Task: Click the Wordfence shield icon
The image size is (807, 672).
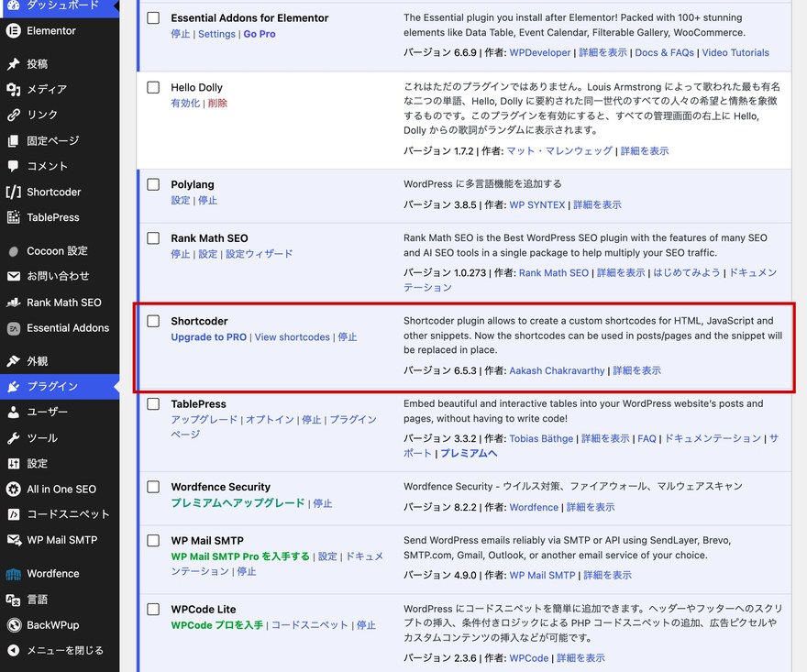Action: coord(14,574)
